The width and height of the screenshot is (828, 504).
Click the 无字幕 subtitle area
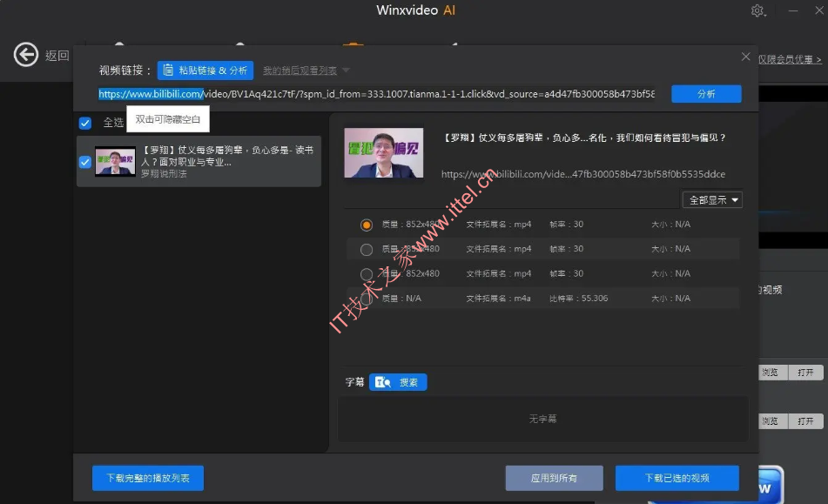(542, 419)
